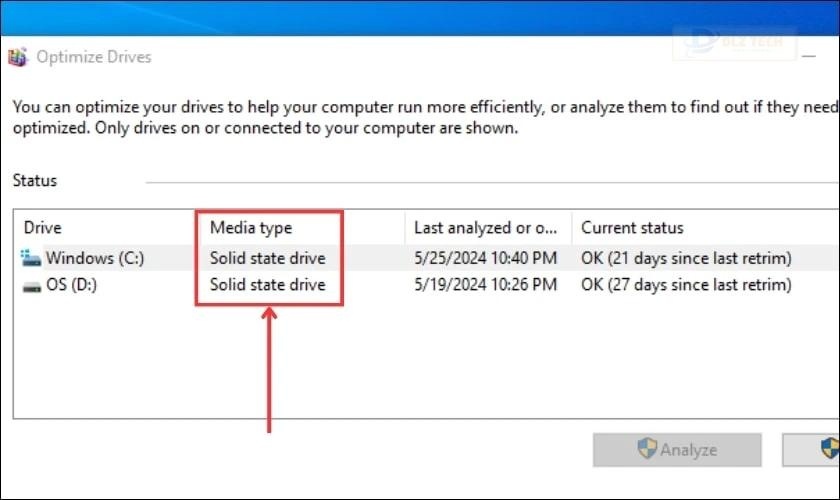840x500 pixels.
Task: Click Solid state drive in the OS (D:) row
Action: coord(267,285)
